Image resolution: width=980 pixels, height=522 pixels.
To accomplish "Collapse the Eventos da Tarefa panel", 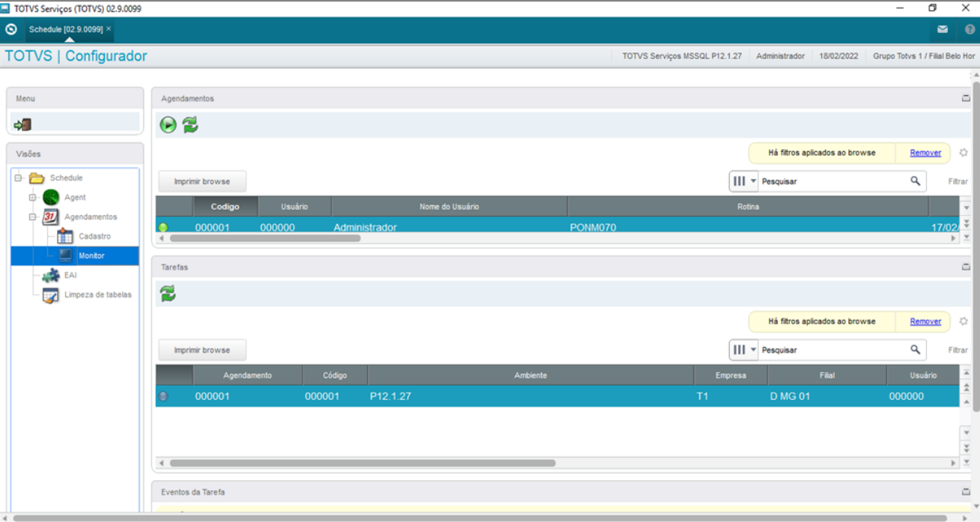I will coord(966,492).
